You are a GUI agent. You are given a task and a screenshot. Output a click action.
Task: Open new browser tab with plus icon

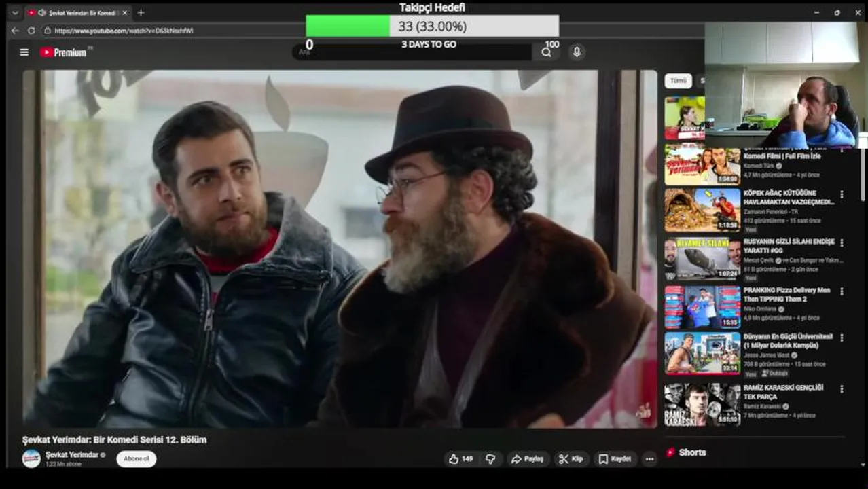[x=141, y=12]
